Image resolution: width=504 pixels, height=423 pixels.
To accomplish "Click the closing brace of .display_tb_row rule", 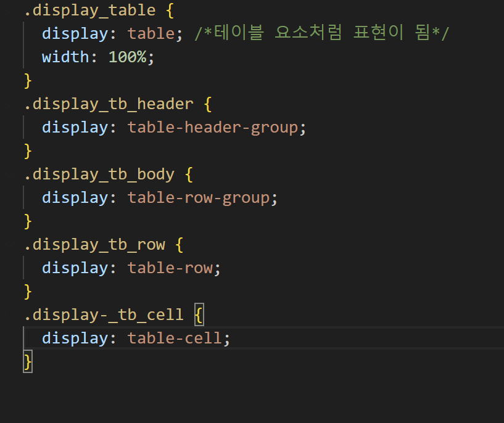I will point(28,292).
